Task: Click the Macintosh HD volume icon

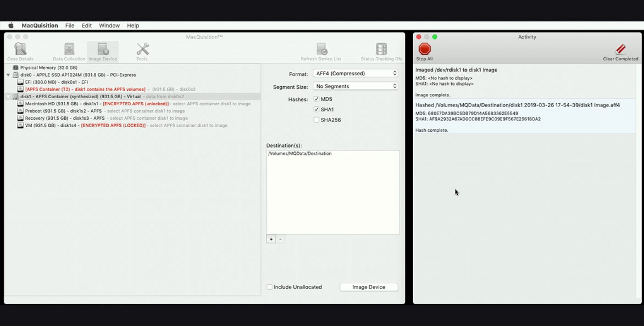Action: coord(21,104)
